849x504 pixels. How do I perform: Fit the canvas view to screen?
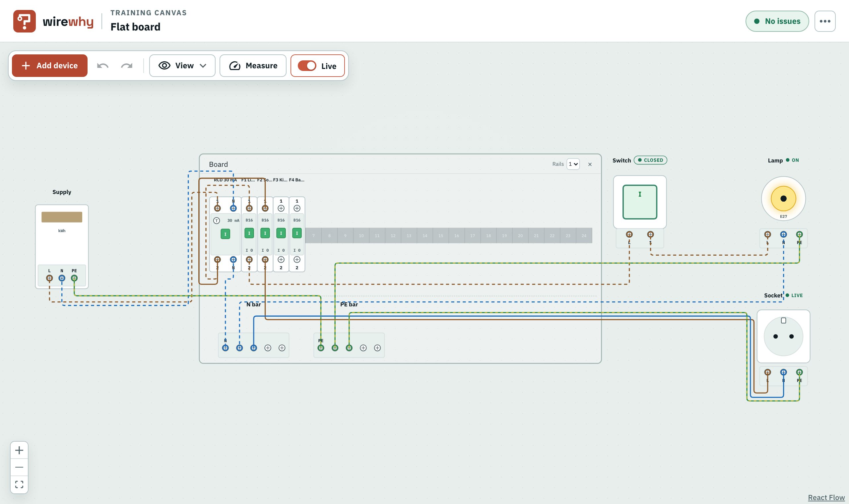[x=19, y=484]
